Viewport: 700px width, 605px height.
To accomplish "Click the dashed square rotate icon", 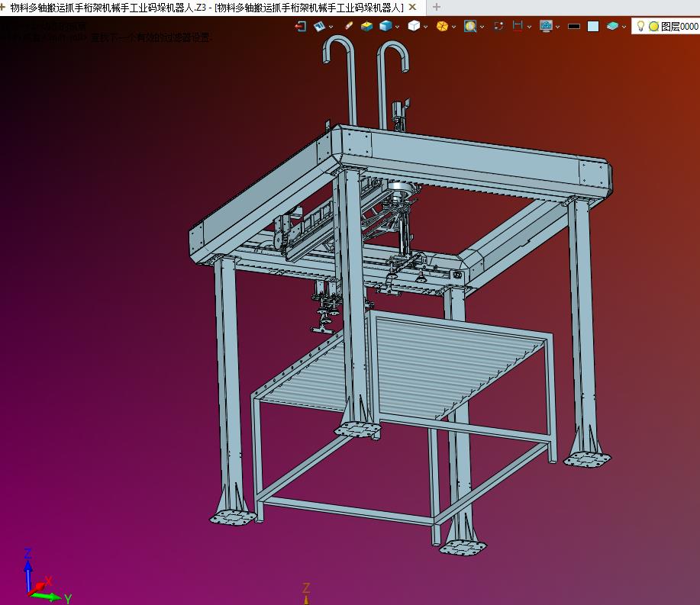I will 498,27.
